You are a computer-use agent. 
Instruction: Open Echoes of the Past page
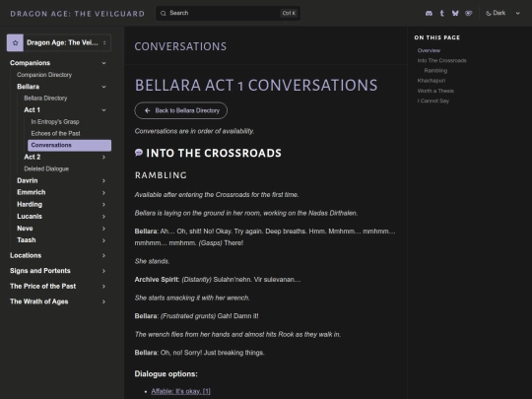pos(55,133)
